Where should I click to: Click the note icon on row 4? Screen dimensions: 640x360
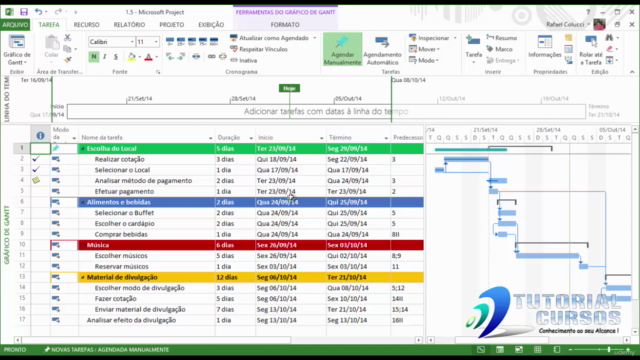(36, 180)
